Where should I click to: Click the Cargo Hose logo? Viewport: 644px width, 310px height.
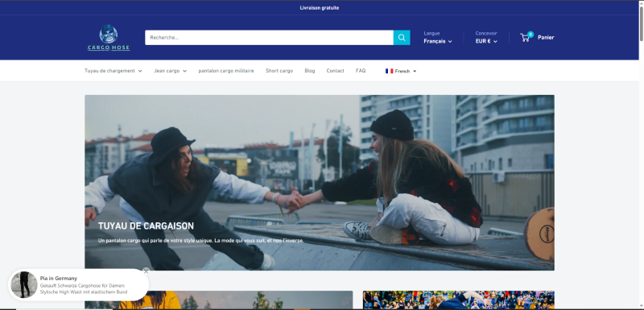tap(109, 38)
